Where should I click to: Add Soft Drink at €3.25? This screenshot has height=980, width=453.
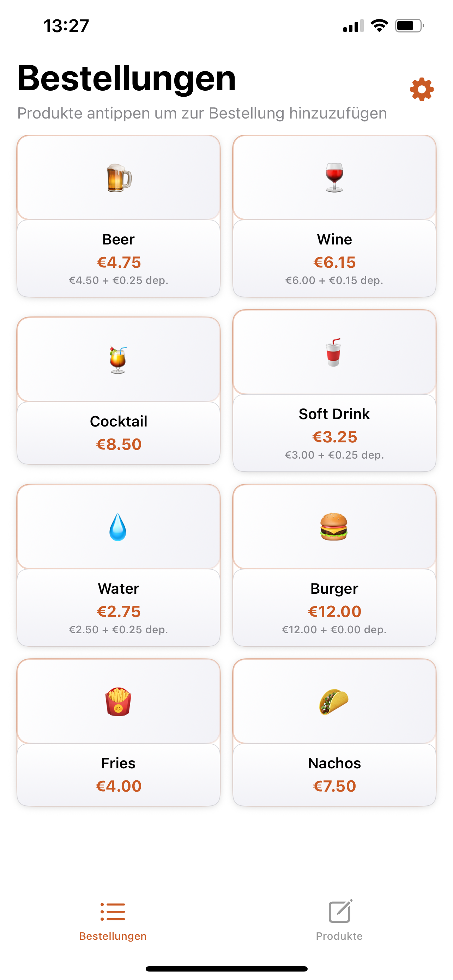pos(334,433)
